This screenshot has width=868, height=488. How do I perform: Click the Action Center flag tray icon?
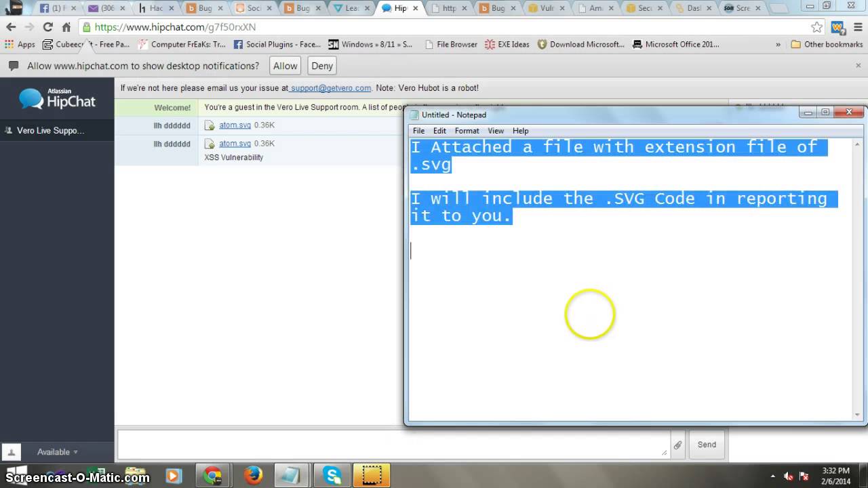click(803, 476)
